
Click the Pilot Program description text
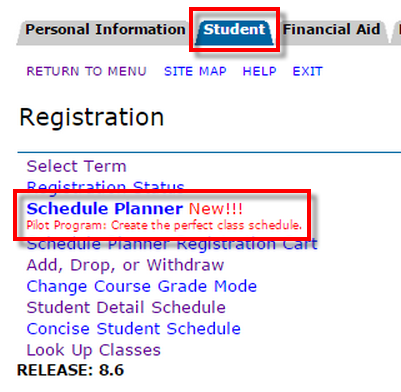coord(164,226)
